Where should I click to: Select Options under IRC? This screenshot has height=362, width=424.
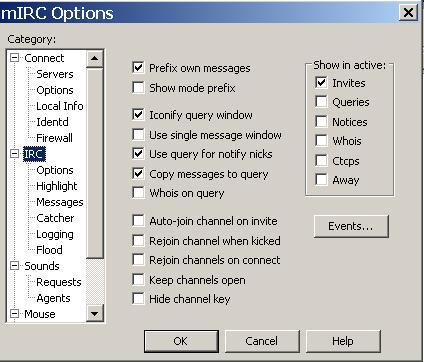pos(55,170)
